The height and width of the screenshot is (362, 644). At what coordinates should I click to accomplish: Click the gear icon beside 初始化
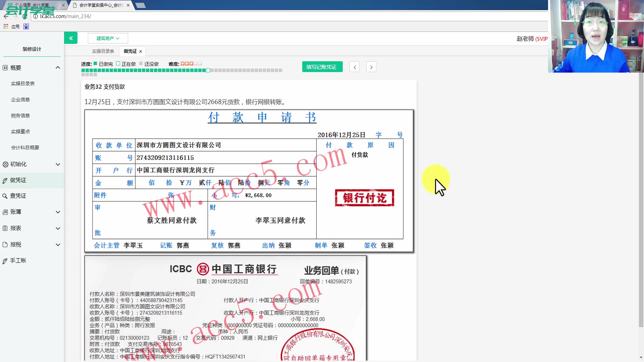pos(5,165)
